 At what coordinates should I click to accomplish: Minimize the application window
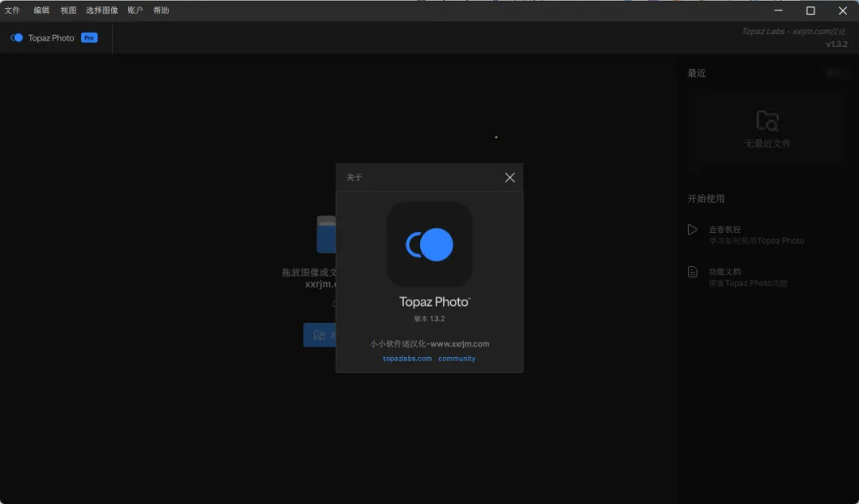point(779,10)
